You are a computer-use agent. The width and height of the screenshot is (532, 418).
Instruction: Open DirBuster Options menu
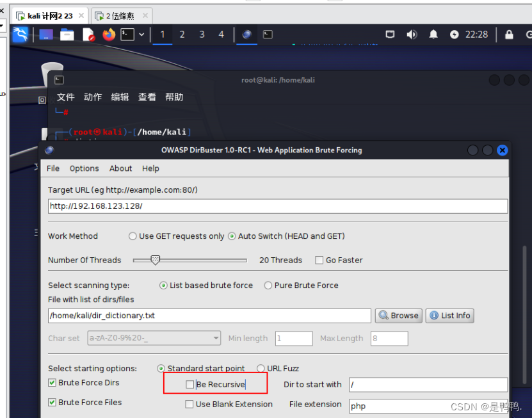[x=84, y=168]
